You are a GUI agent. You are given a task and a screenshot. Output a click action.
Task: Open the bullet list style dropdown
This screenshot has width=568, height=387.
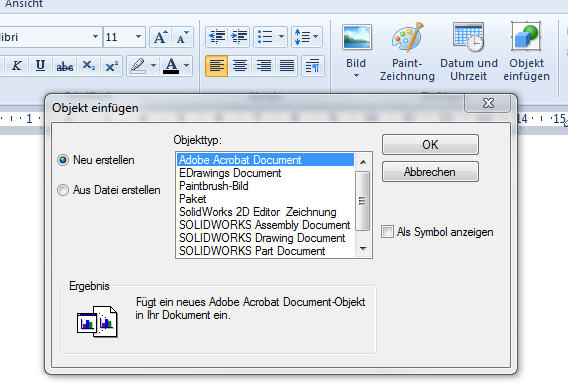point(281,37)
